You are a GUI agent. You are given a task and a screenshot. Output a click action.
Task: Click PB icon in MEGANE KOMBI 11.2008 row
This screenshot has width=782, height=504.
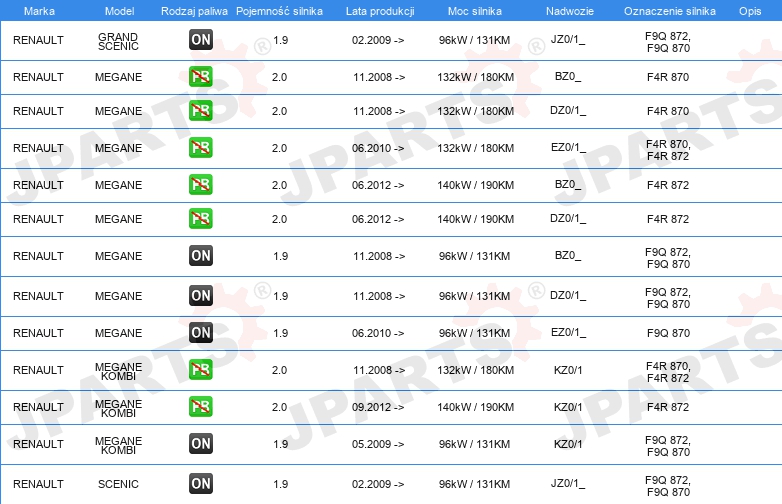[201, 369]
